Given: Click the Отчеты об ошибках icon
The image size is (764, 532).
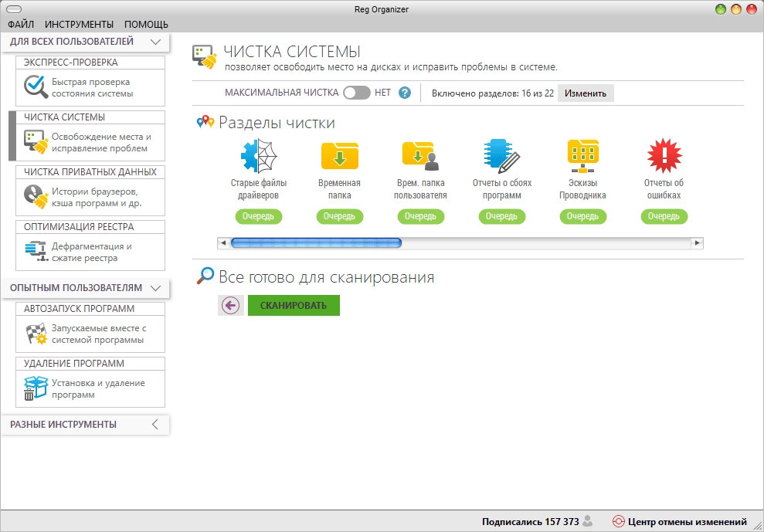Looking at the screenshot, I should 664,155.
